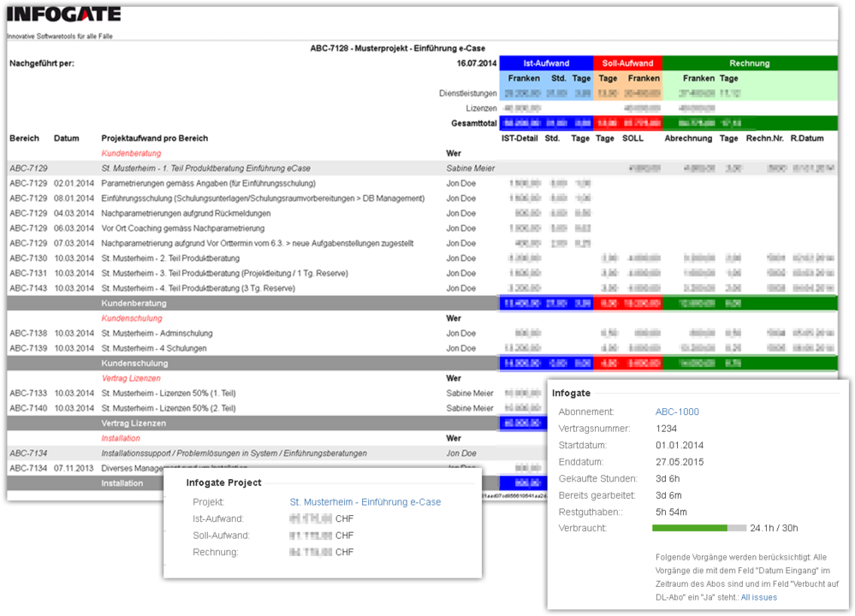
Task: Click the red Kundenberatung section heading
Action: pyautogui.click(x=131, y=153)
